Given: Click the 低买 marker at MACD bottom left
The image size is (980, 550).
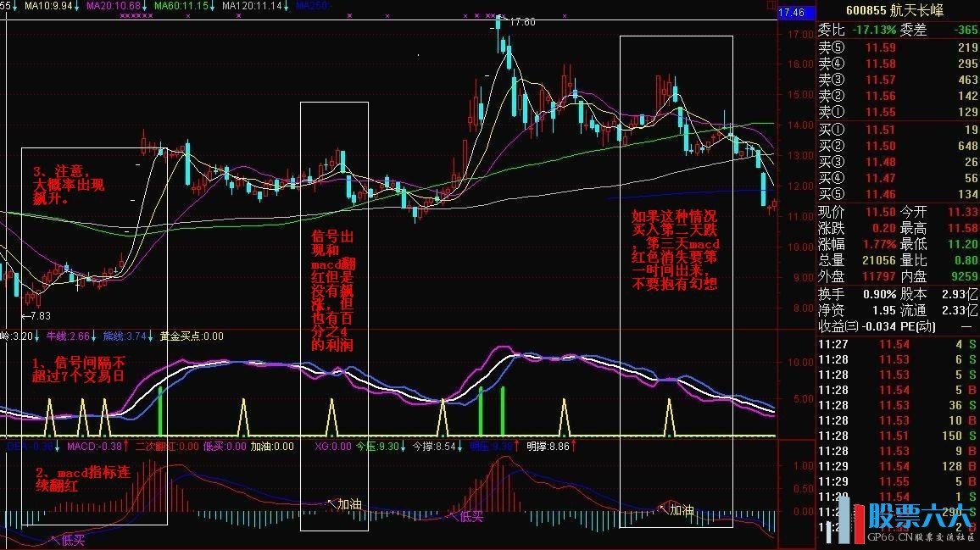Looking at the screenshot, I should point(70,538).
